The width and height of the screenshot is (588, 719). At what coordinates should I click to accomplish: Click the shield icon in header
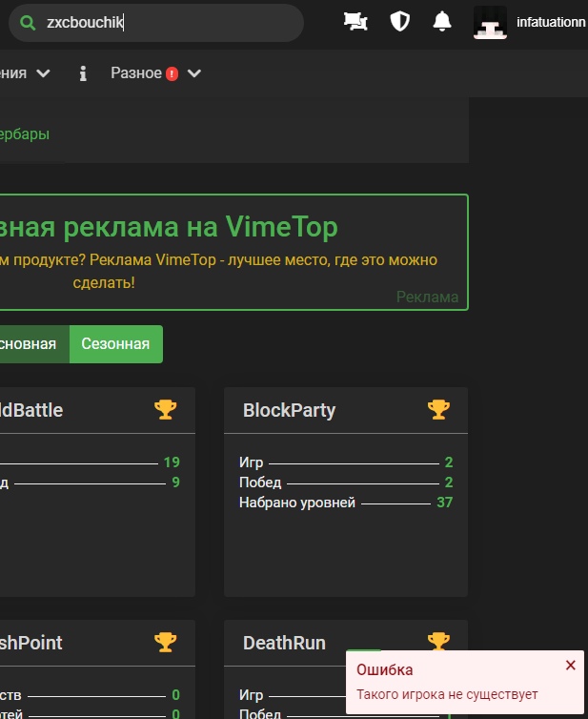tap(400, 22)
